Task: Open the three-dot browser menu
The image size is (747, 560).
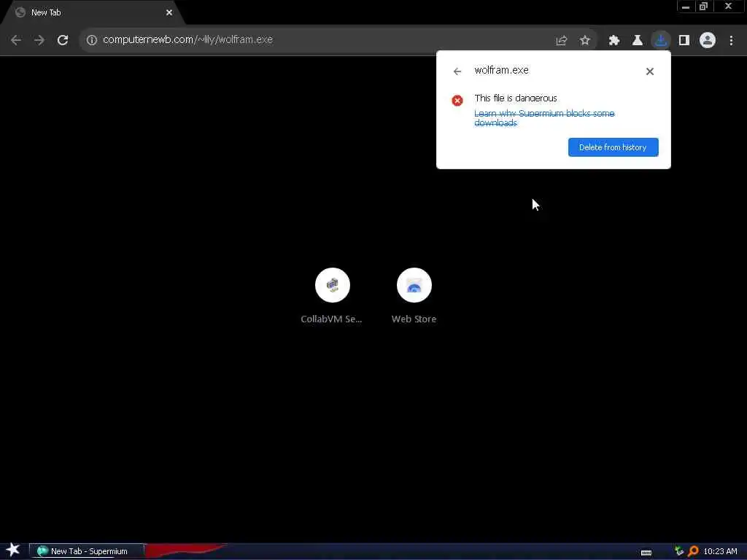Action: (x=731, y=41)
